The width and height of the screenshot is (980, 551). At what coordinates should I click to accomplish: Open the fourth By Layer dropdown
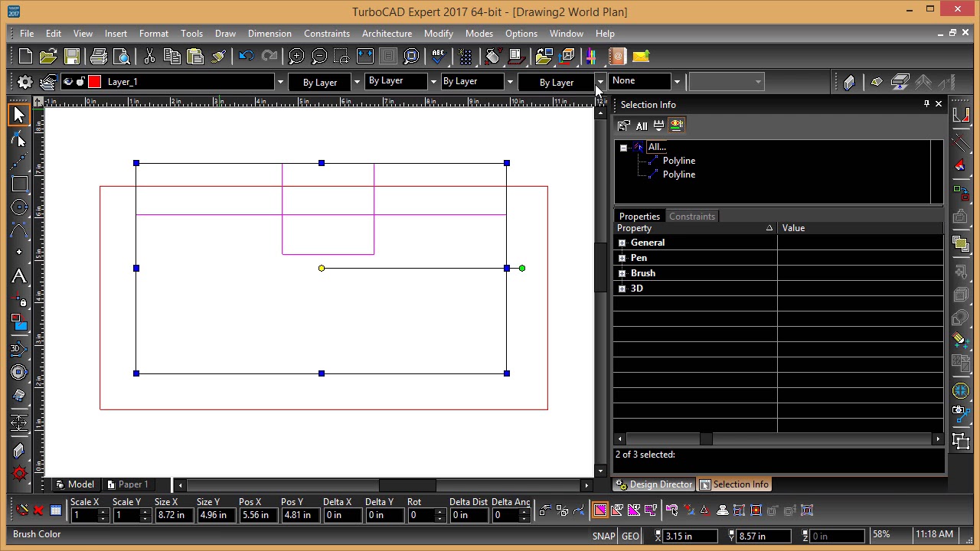click(600, 82)
